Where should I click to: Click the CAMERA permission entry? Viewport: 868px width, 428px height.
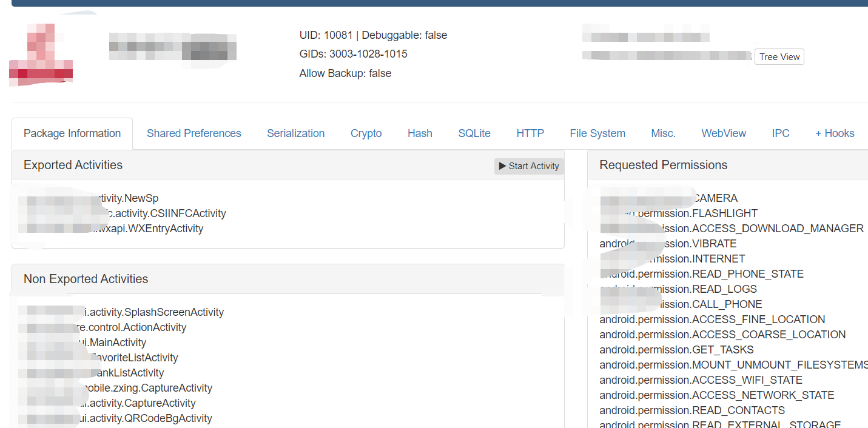[x=668, y=198]
